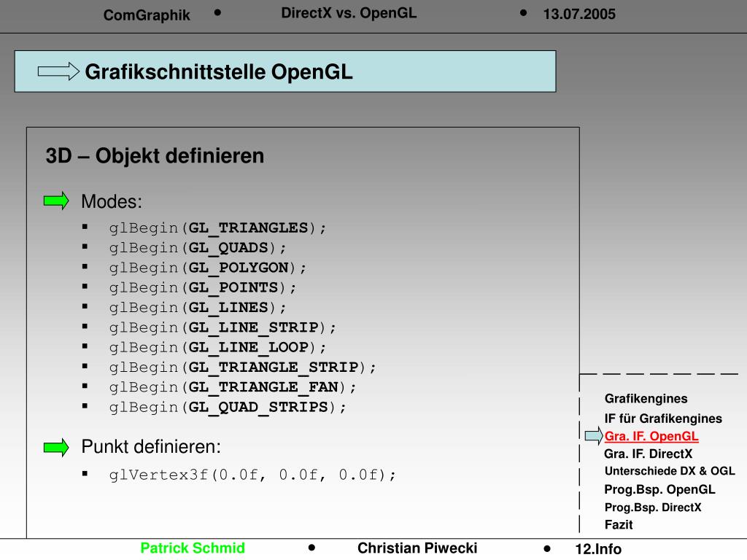This screenshot has width=747, height=560.
Task: Click the Modes: label
Action: click(112, 201)
